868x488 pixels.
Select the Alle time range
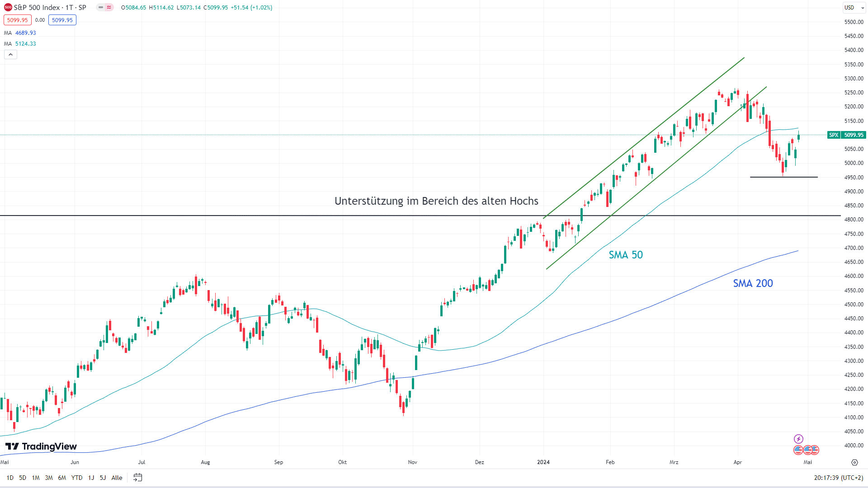(117, 478)
